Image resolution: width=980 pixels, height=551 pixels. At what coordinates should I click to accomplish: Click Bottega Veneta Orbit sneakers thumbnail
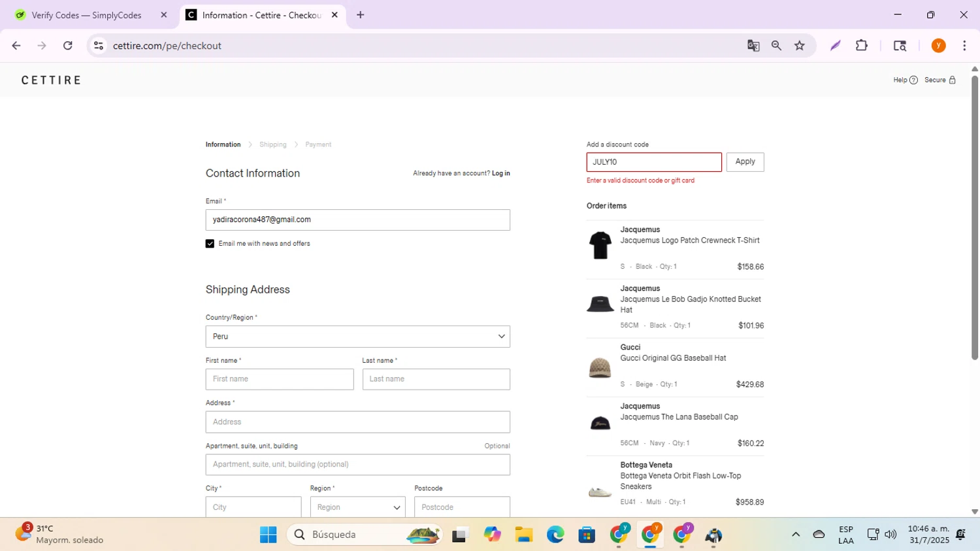point(600,492)
